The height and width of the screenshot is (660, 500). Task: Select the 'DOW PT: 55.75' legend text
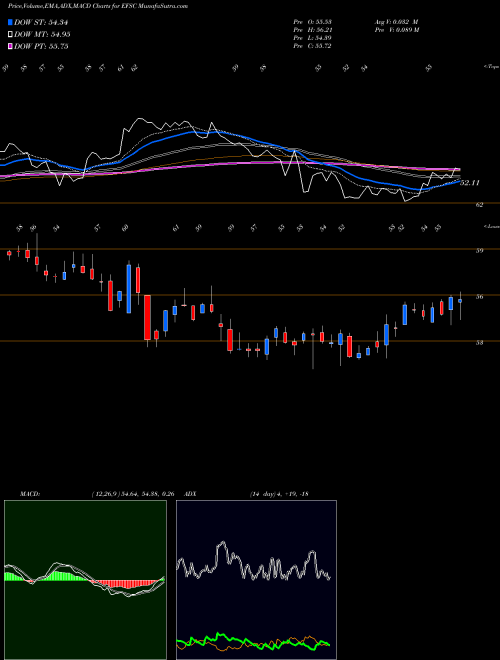[41, 46]
